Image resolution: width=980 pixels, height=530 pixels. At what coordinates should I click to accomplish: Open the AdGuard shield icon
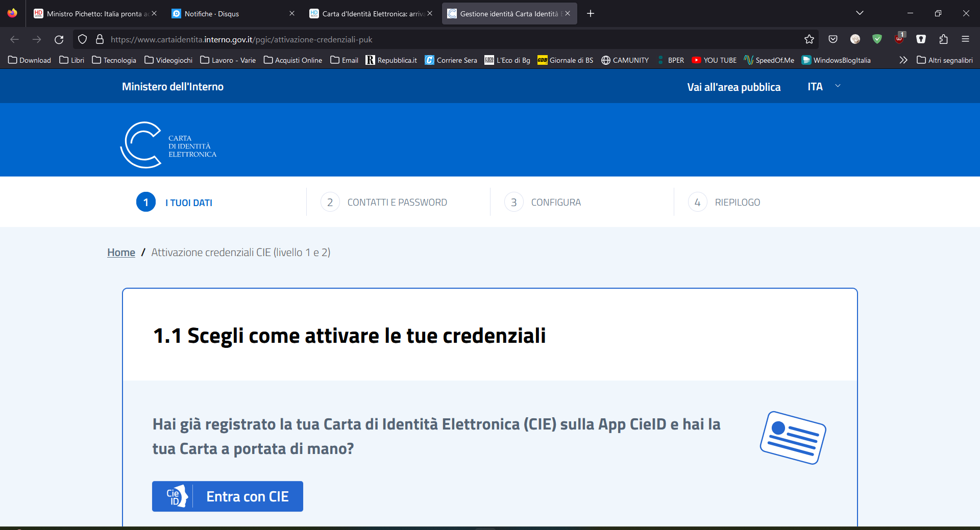[x=878, y=39]
